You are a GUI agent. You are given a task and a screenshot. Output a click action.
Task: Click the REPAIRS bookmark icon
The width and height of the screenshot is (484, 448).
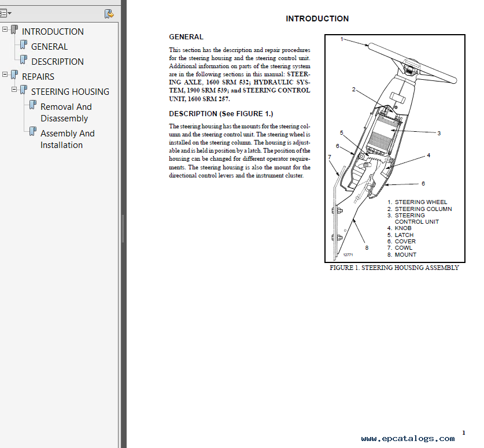pyautogui.click(x=14, y=75)
